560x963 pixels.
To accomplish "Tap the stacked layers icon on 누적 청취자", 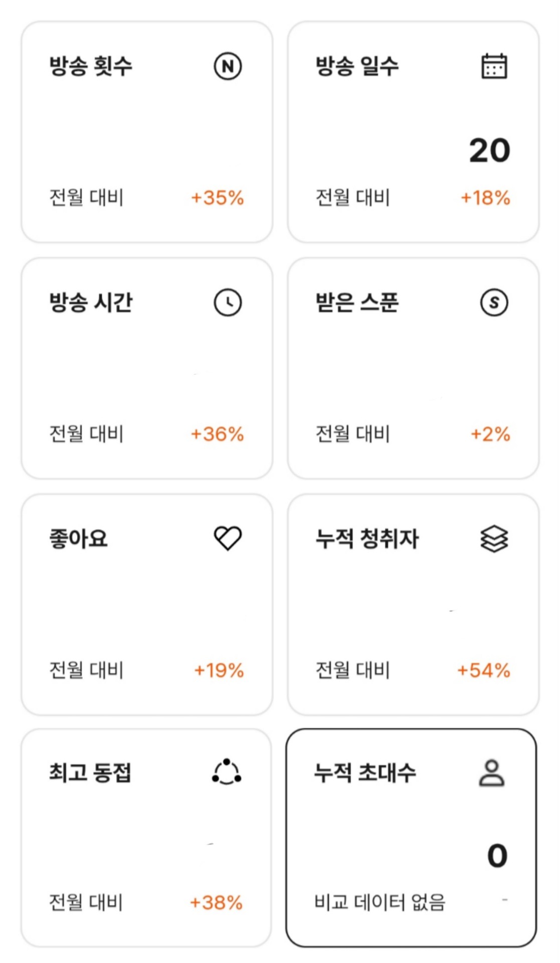I will [x=494, y=539].
